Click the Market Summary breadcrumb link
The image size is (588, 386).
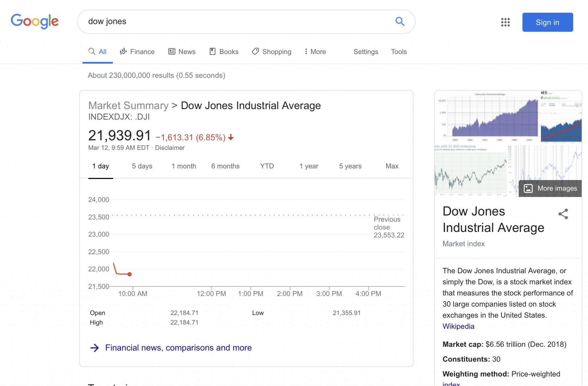[x=128, y=105]
